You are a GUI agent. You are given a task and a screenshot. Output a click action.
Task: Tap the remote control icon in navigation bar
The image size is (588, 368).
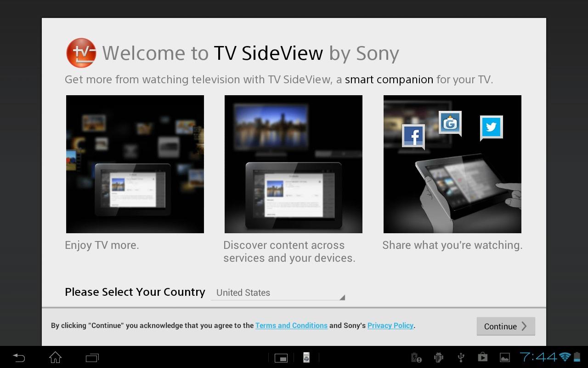(x=306, y=357)
